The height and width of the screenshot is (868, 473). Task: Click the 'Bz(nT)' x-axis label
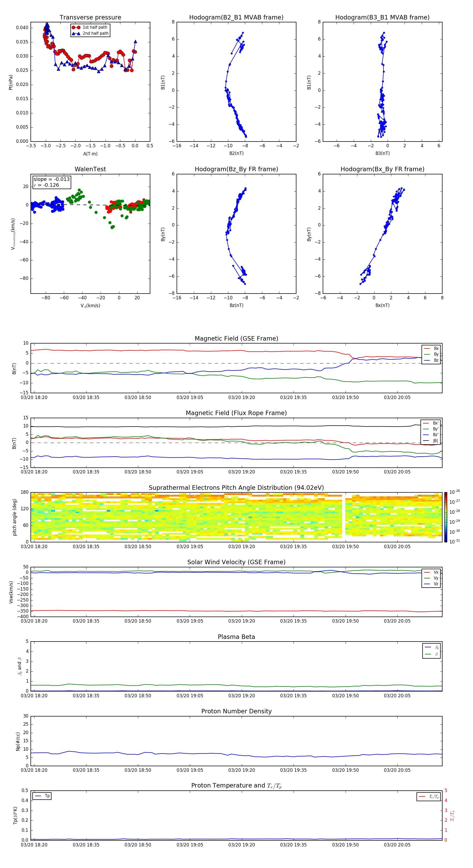[x=236, y=305]
